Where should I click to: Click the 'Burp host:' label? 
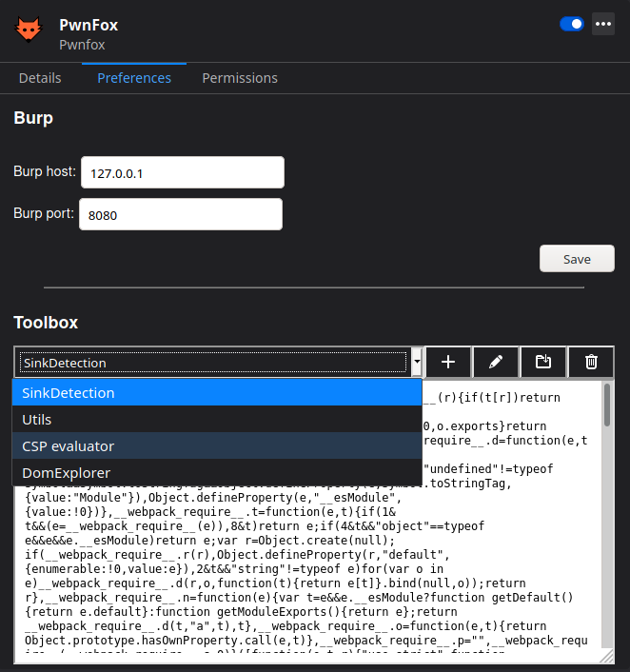pos(45,171)
